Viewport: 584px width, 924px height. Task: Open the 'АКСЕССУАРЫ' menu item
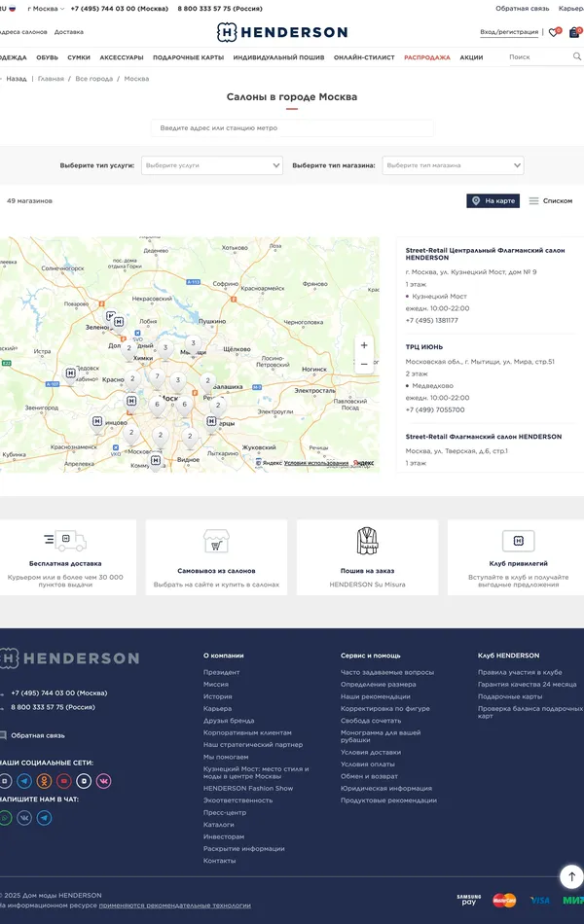pyautogui.click(x=122, y=57)
